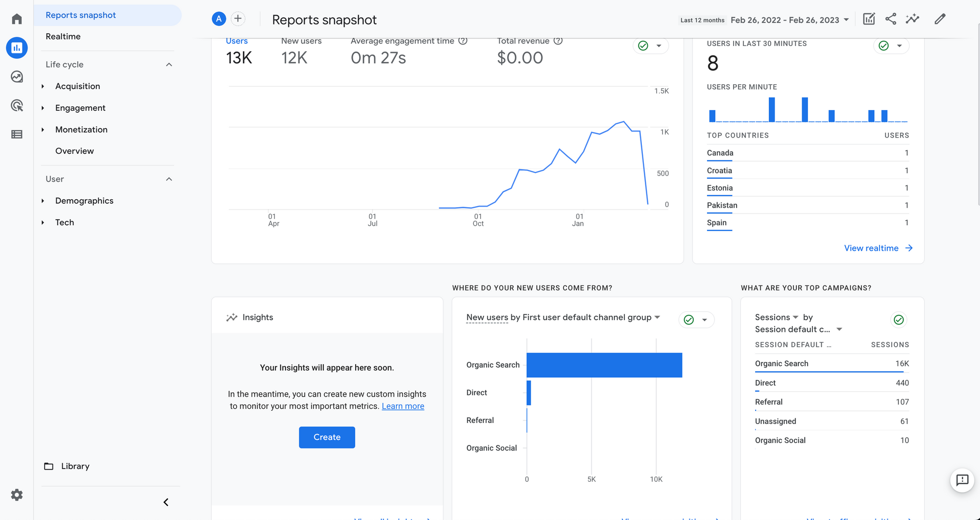Open the data quality checkmark on the Users chart
The image size is (980, 520).
[x=643, y=46]
